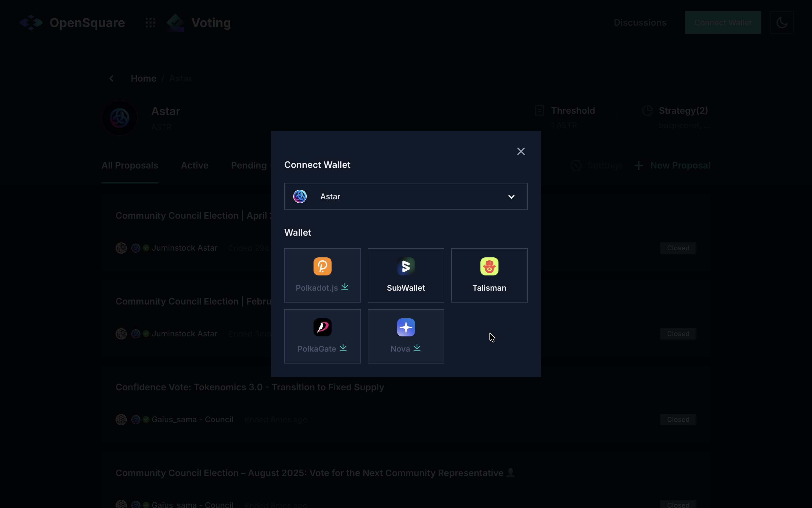Click the Polkadot.js download icon
812x508 pixels.
(345, 287)
